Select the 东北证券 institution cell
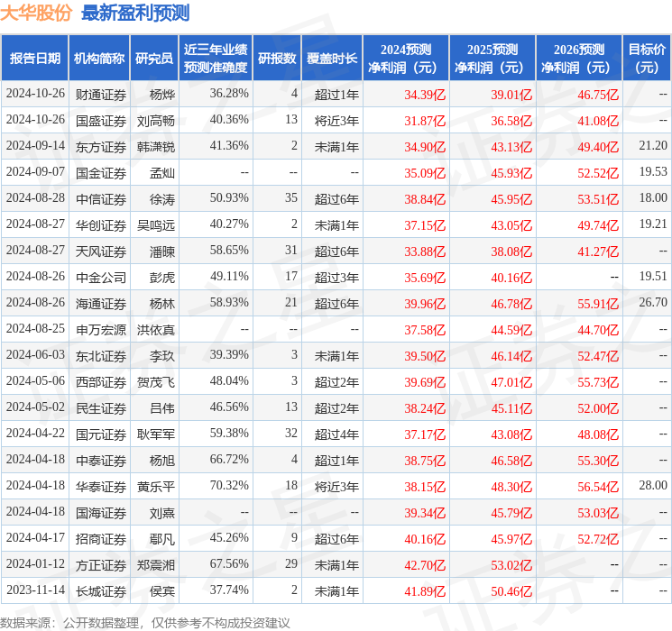 tap(101, 355)
